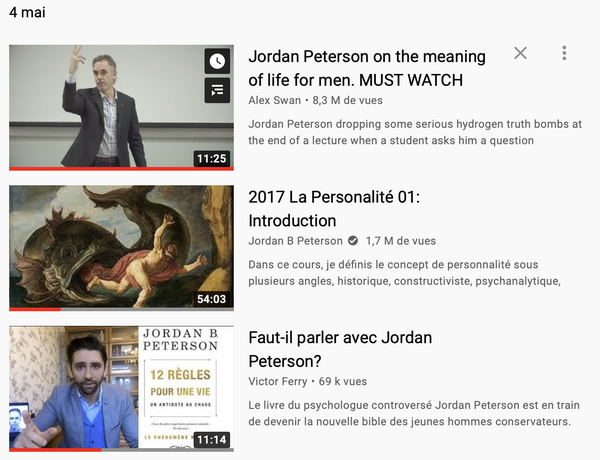
Task: Click progress bar under Victor Ferry thumbnail
Action: [x=121, y=450]
